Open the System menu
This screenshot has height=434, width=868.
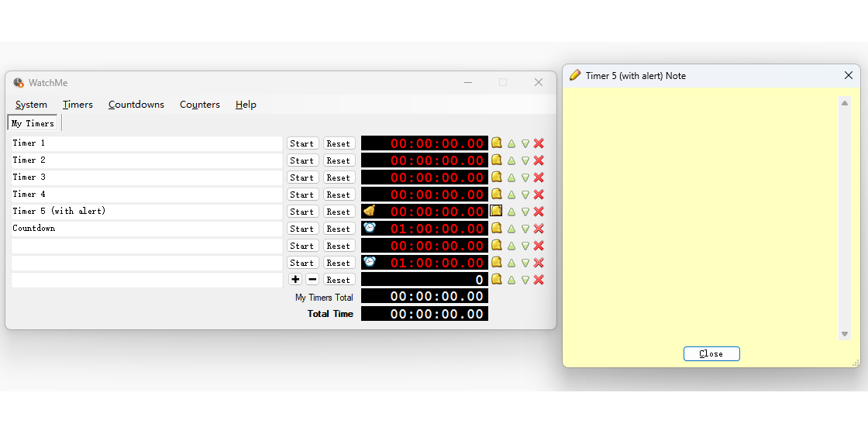(31, 105)
